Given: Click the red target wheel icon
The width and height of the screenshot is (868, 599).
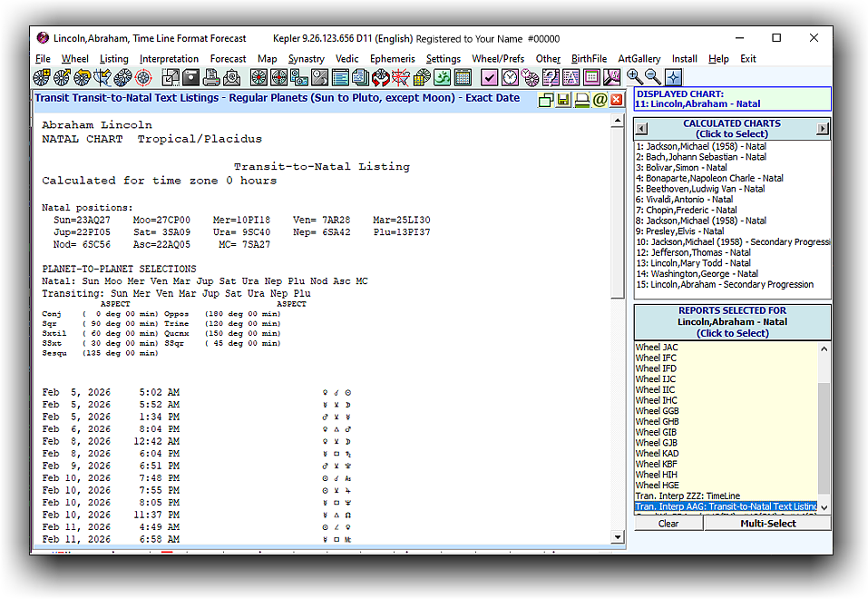Looking at the screenshot, I should click(x=142, y=78).
